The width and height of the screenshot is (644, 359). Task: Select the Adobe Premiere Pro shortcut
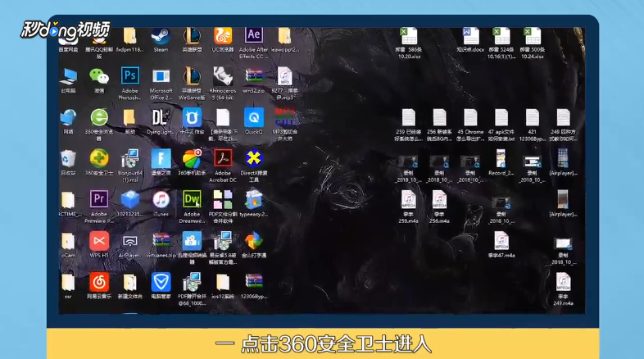99,200
